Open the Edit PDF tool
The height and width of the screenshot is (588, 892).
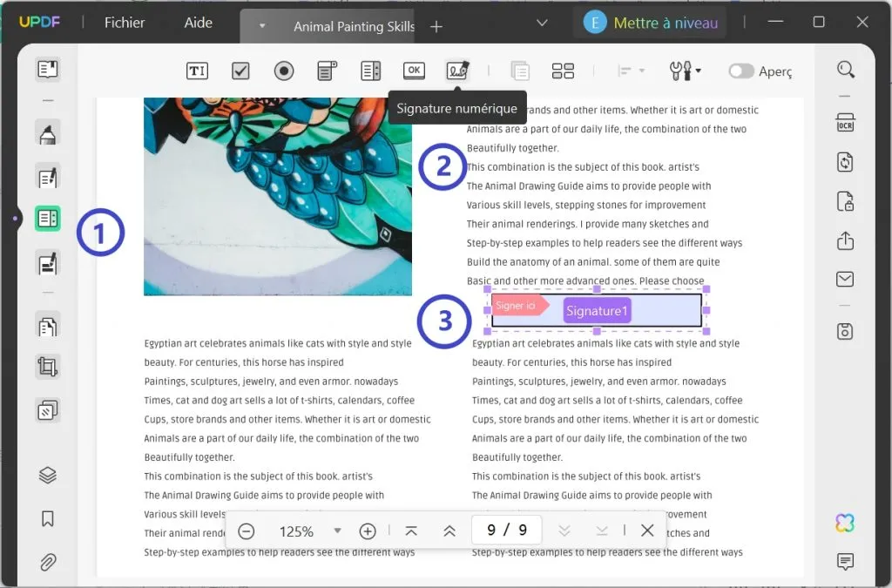48,178
